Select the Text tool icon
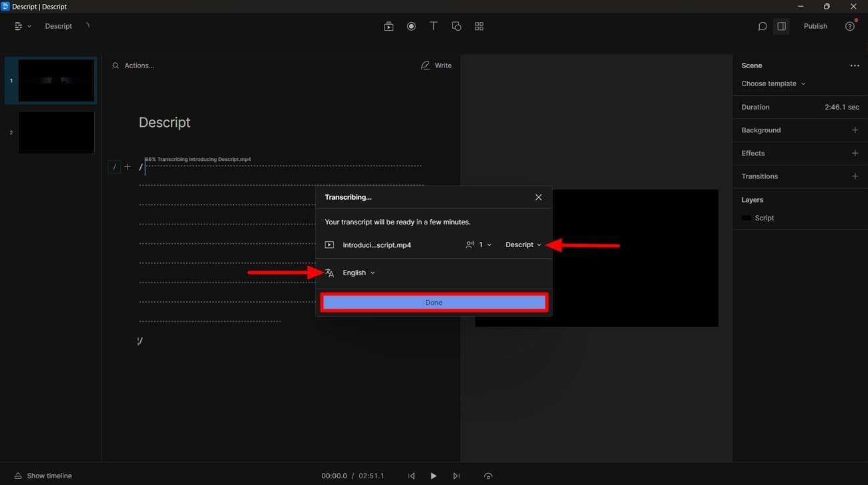 433,26
